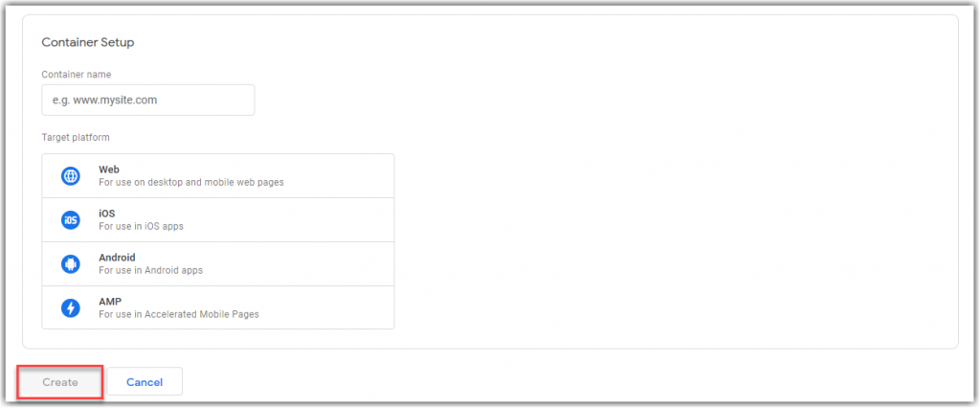Click the bold "Web" title text
This screenshot has width=980, height=408.
pos(109,170)
